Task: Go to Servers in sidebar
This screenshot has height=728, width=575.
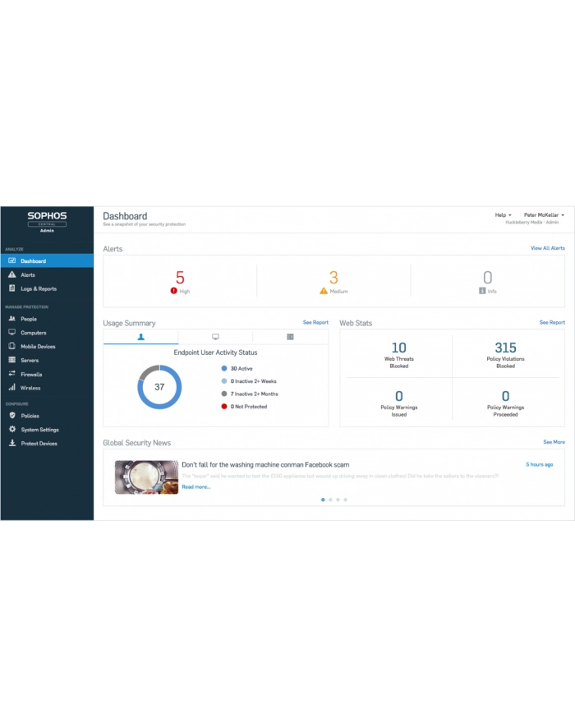Action: pos(47,360)
